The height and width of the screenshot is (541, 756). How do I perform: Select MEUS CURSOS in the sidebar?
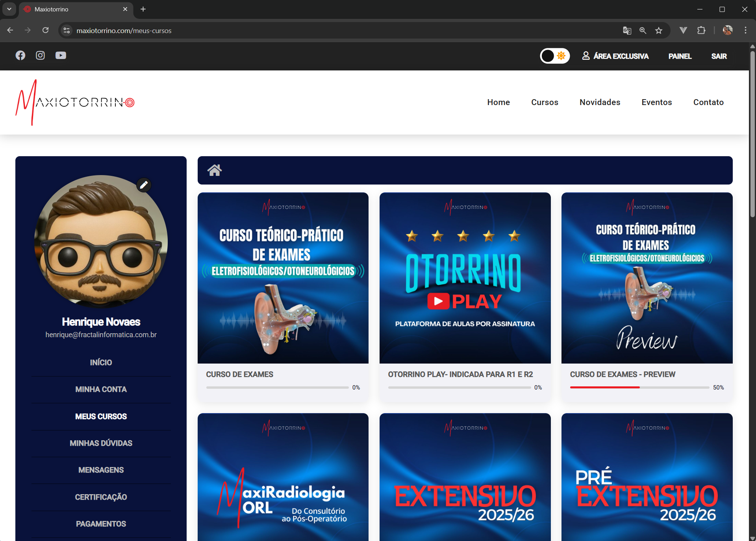[101, 416]
